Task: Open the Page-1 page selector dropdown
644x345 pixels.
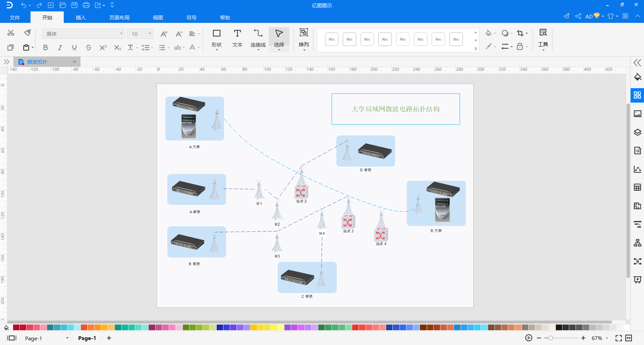Action: click(x=67, y=338)
